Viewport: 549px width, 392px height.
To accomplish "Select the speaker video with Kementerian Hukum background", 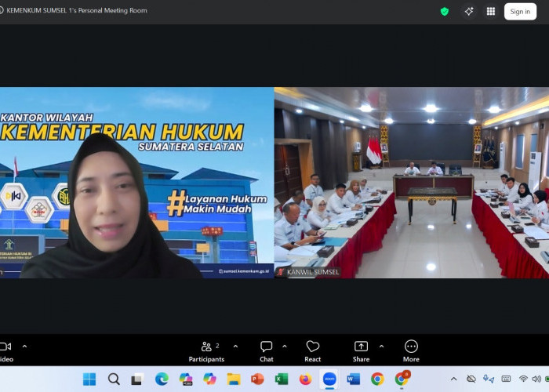I will (136, 183).
